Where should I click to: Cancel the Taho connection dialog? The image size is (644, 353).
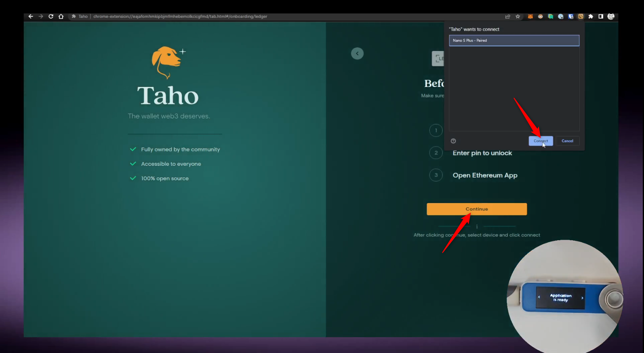567,141
